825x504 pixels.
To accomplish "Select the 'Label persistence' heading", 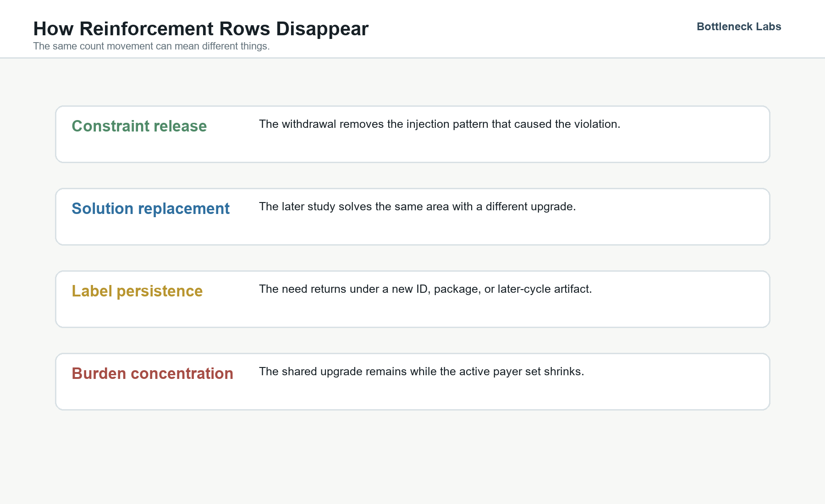I will point(137,291).
